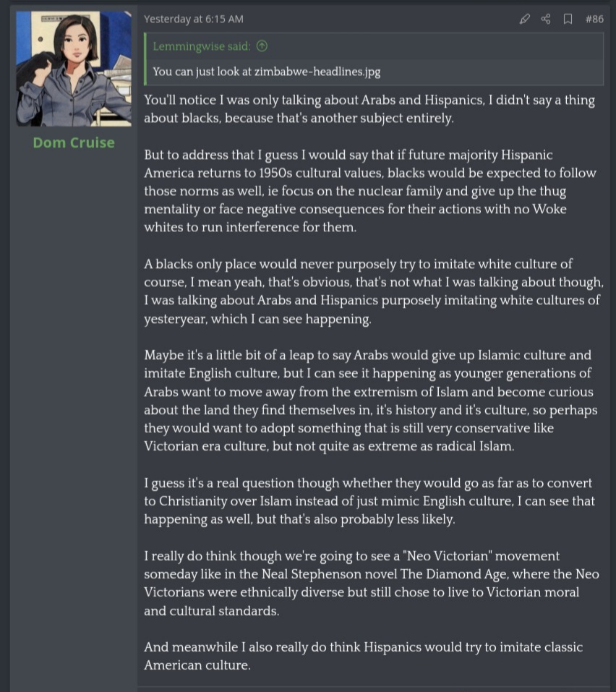This screenshot has width=616, height=692.
Task: Jump to quoted post via up-arrow icon
Action: [x=262, y=46]
